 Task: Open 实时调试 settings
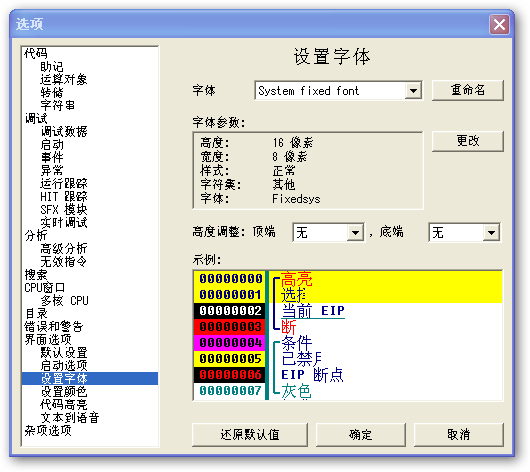pyautogui.click(x=64, y=222)
